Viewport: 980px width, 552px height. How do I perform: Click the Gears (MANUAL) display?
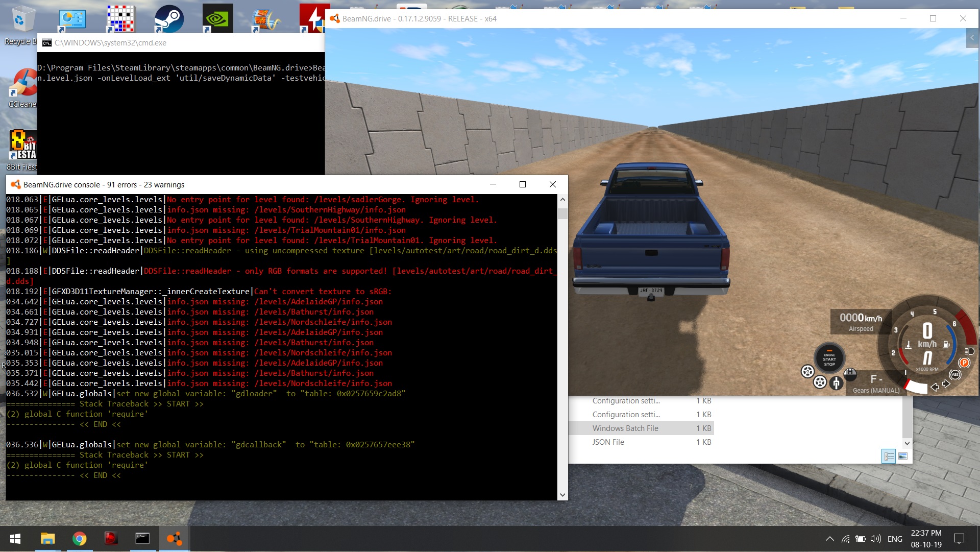tap(876, 384)
